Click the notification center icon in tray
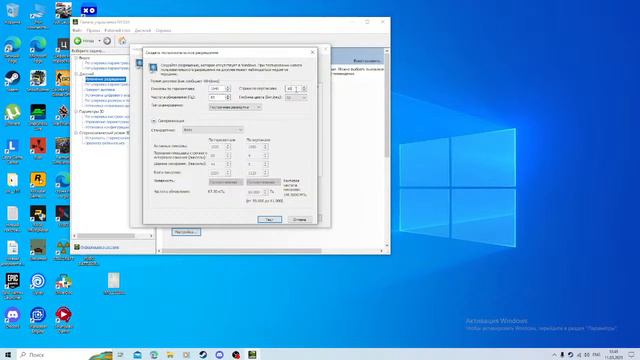Viewport: 640px width, 360px height. point(631,355)
